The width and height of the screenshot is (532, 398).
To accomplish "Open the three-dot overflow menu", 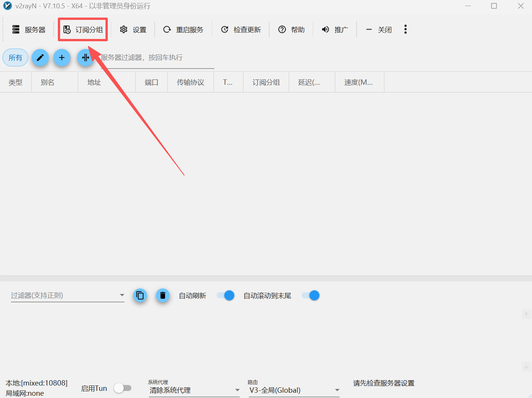I will pos(405,30).
